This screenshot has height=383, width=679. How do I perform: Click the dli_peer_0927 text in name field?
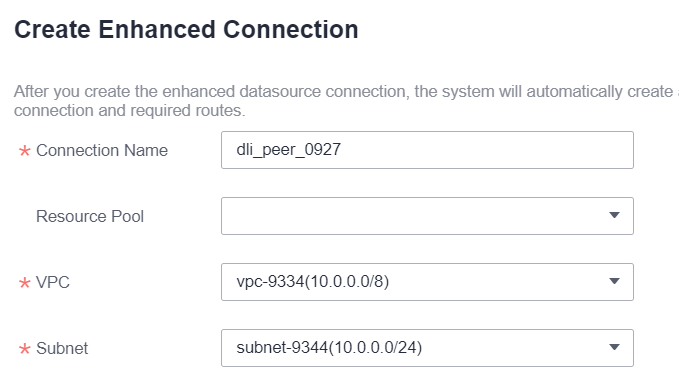289,150
